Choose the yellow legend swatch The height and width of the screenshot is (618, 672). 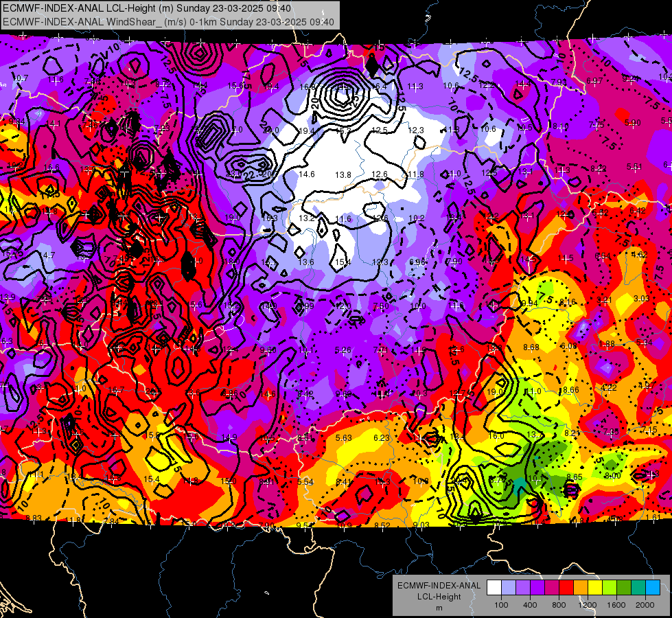[x=595, y=588]
